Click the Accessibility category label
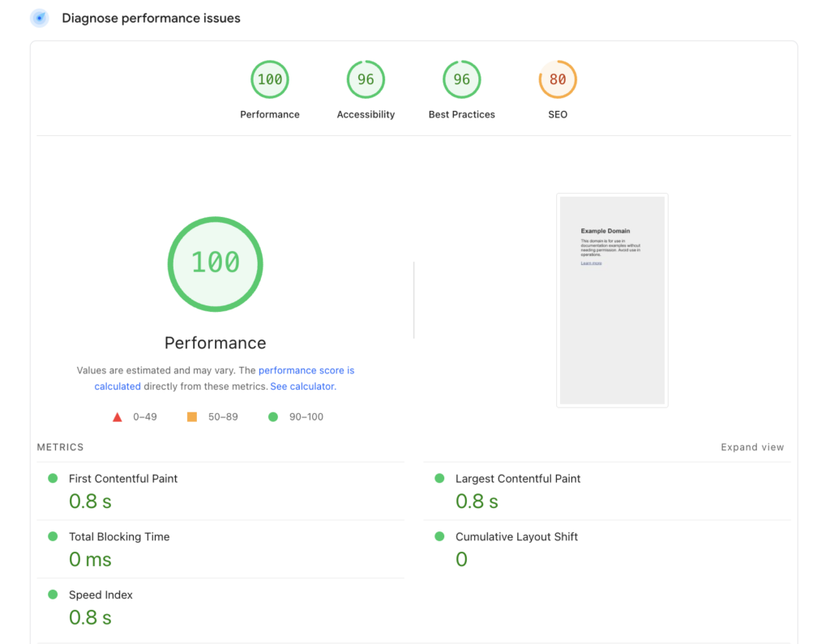This screenshot has width=830, height=644. pos(366,115)
